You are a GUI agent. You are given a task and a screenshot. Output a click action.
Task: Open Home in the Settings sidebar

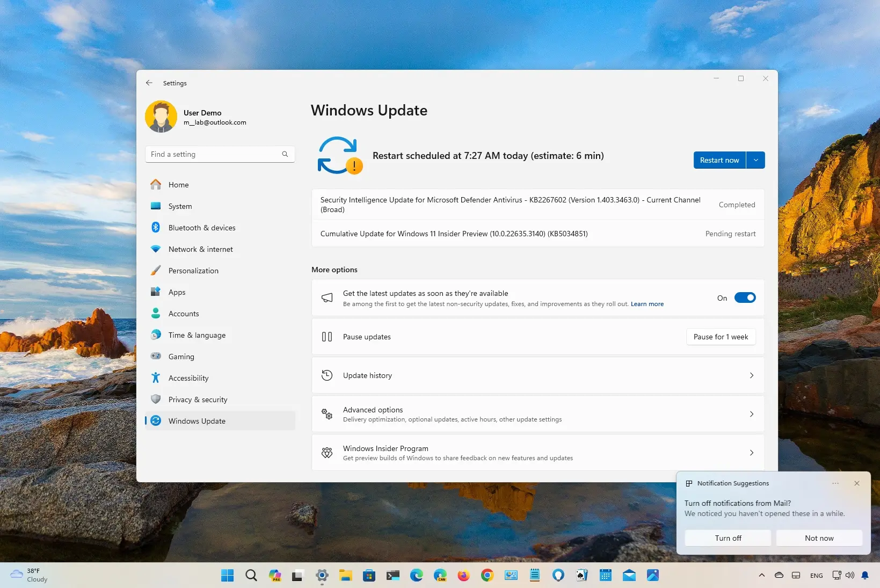click(x=220, y=185)
